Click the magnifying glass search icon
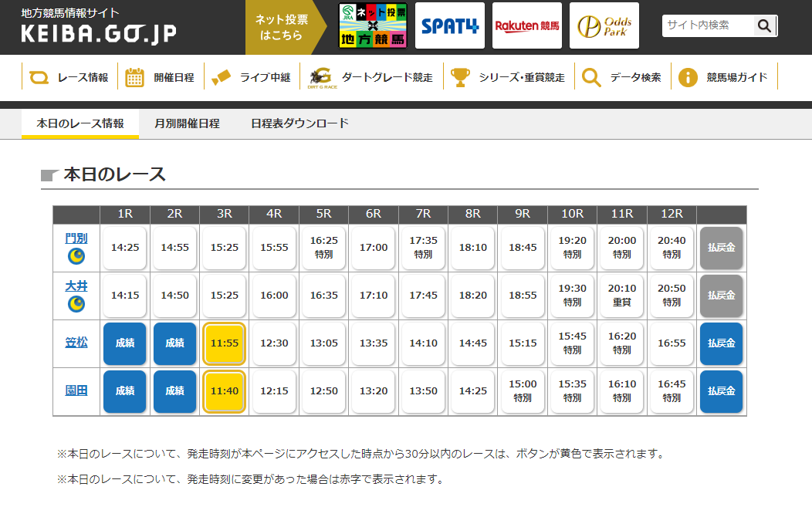The image size is (812, 507). (x=764, y=25)
